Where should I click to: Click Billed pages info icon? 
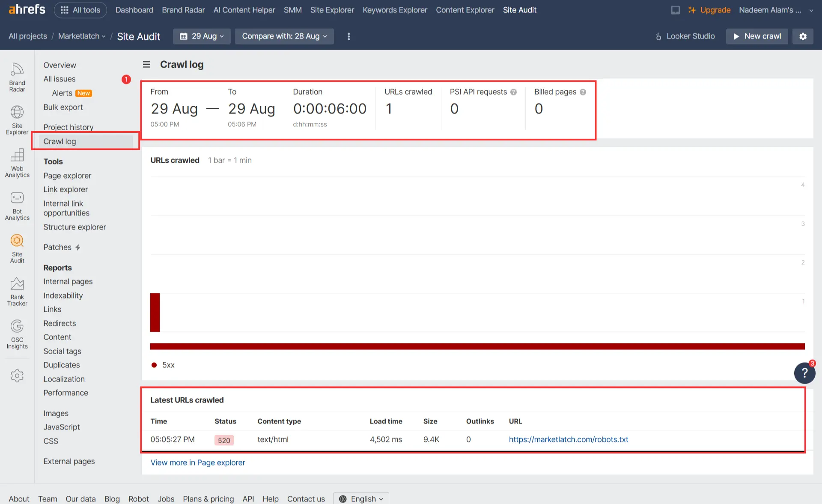coord(583,92)
